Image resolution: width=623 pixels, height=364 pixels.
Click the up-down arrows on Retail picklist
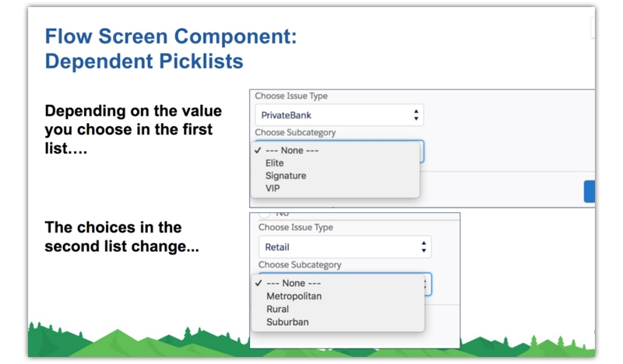pyautogui.click(x=424, y=247)
